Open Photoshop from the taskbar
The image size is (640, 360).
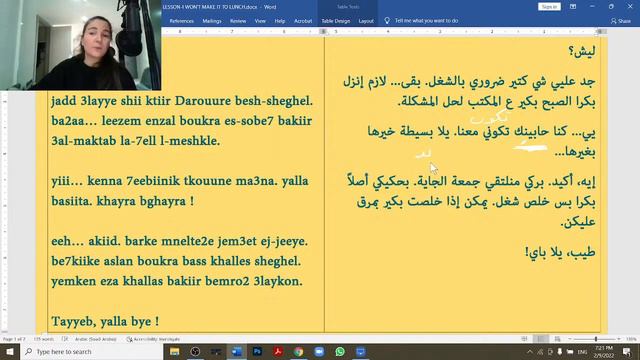[x=257, y=351]
